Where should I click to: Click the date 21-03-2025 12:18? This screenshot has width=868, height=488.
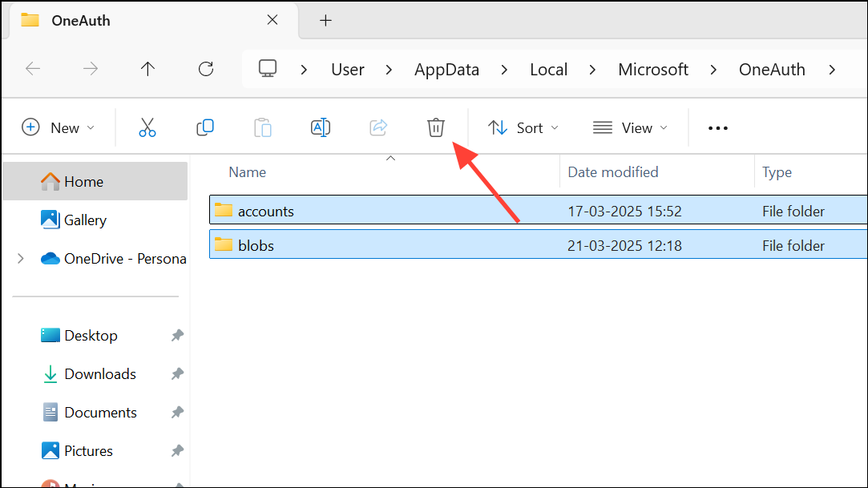coord(624,246)
